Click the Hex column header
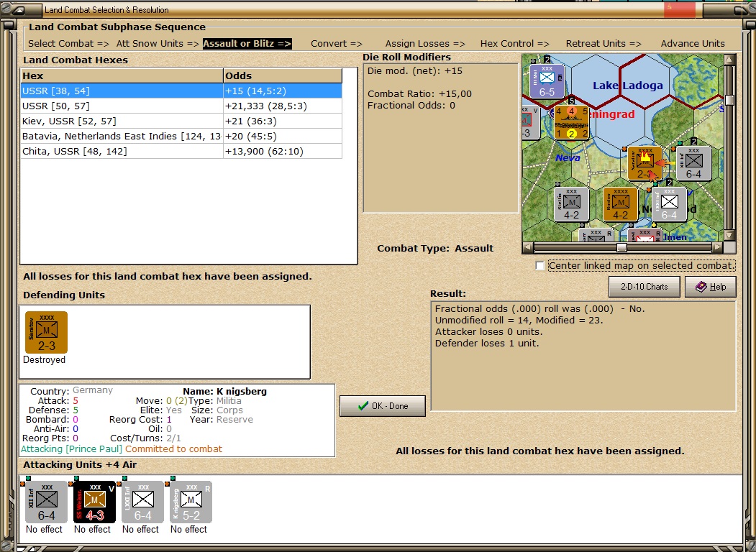This screenshot has width=756, height=552. tap(122, 75)
